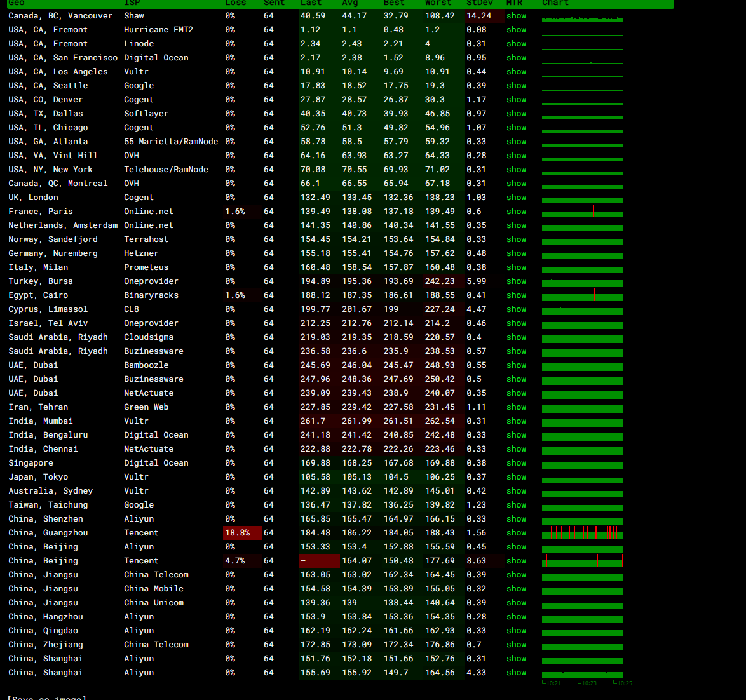
Task: Show MTR for China Beijing Tencent
Action: [516, 561]
